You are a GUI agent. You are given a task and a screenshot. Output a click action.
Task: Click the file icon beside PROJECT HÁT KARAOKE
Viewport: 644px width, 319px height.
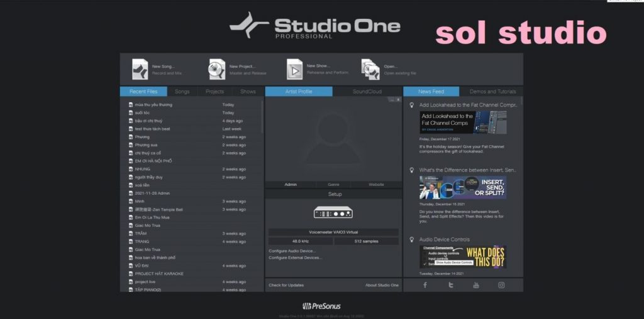coord(131,274)
